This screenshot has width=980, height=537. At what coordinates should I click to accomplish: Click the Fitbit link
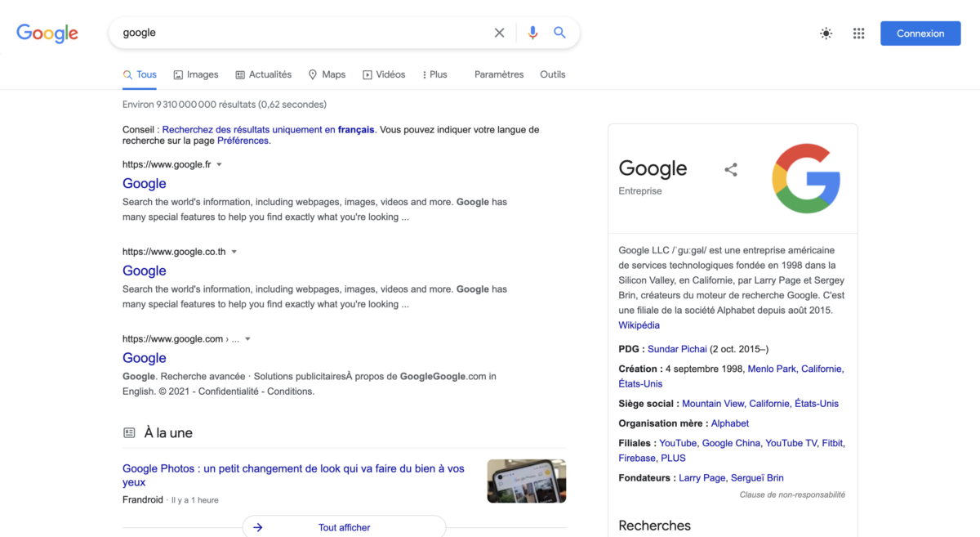(x=832, y=443)
